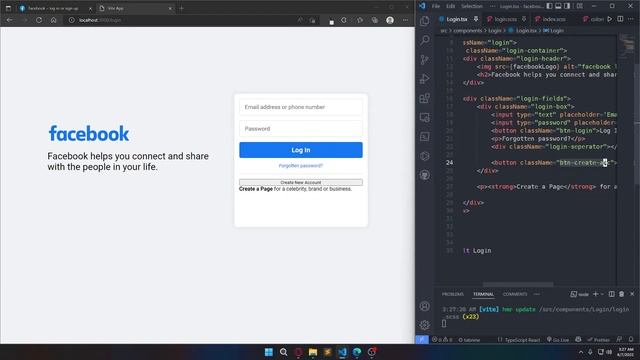Switch to the PROBLEMS panel tab
Screen dimensions: 640x360
(453, 294)
